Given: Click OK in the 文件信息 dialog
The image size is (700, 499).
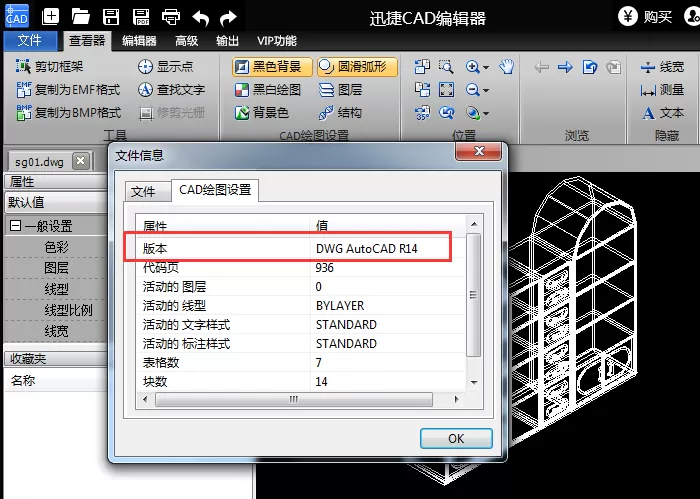Looking at the screenshot, I should click(x=456, y=438).
